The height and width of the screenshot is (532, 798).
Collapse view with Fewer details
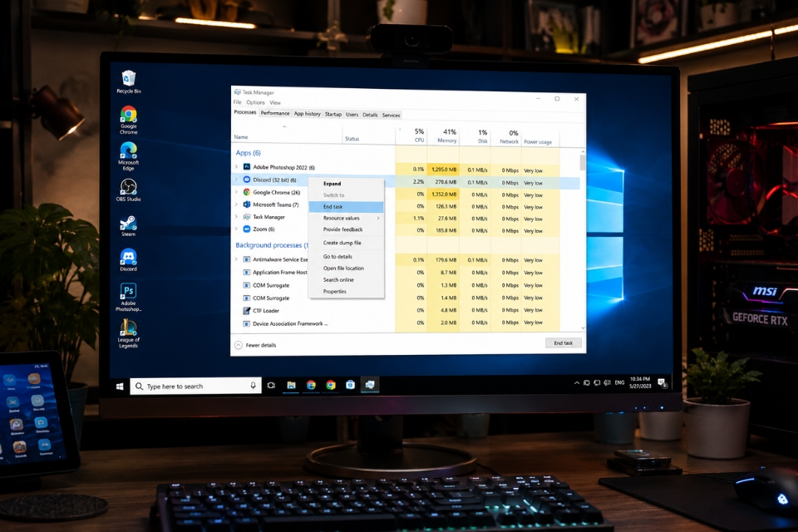(255, 345)
